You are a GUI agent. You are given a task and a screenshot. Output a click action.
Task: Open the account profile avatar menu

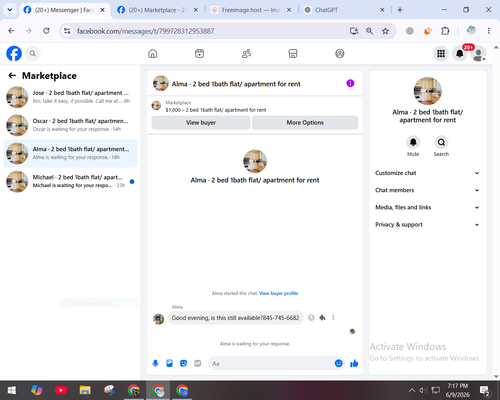[x=479, y=54]
